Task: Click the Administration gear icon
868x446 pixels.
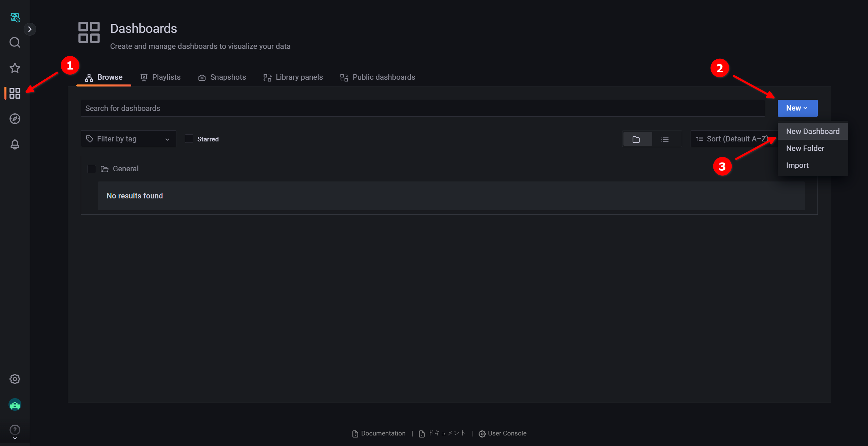Action: pyautogui.click(x=15, y=379)
